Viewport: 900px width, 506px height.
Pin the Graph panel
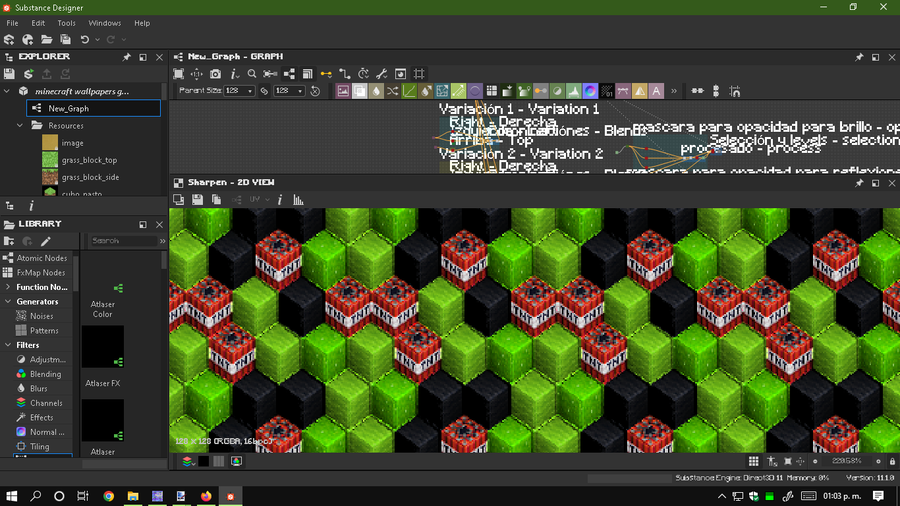(x=859, y=57)
